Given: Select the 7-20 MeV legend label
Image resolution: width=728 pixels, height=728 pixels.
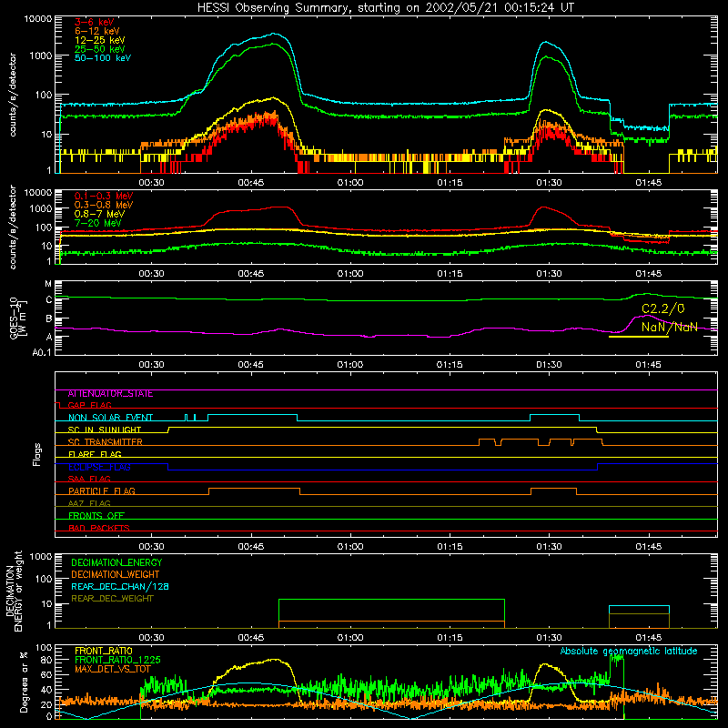Looking at the screenshot, I should click(97, 223).
